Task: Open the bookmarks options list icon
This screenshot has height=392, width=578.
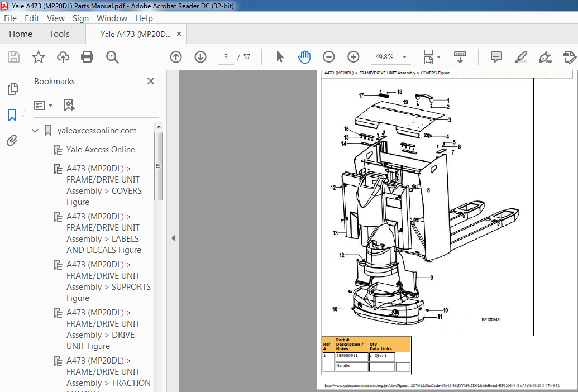Action: (43, 106)
